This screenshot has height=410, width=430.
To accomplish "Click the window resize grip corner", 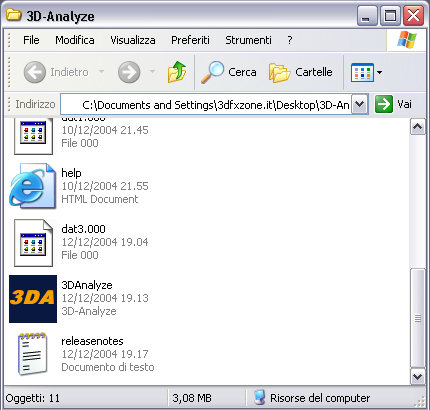I will [x=420, y=401].
